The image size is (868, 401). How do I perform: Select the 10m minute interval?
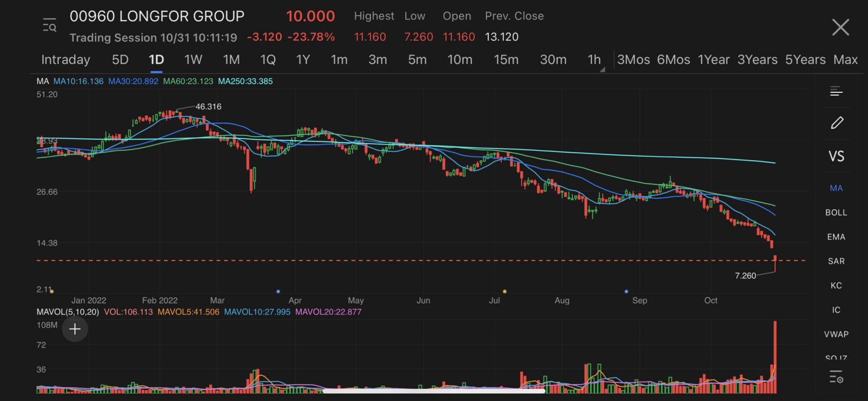tap(460, 60)
